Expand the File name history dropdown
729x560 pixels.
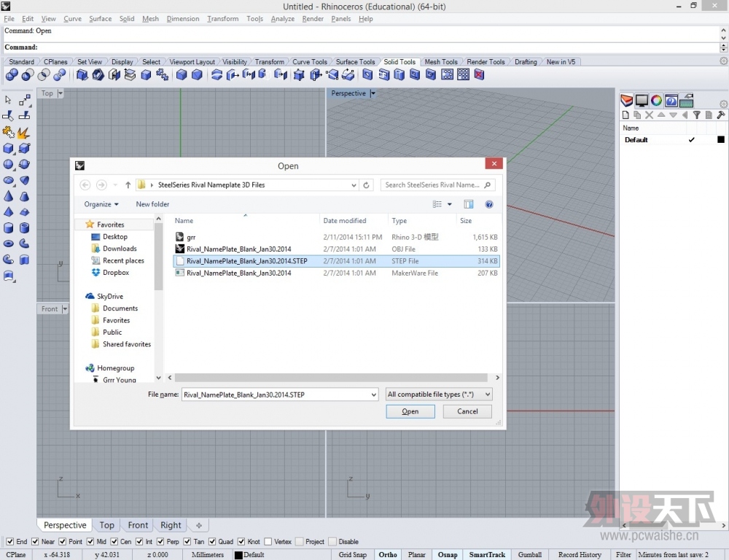click(373, 395)
